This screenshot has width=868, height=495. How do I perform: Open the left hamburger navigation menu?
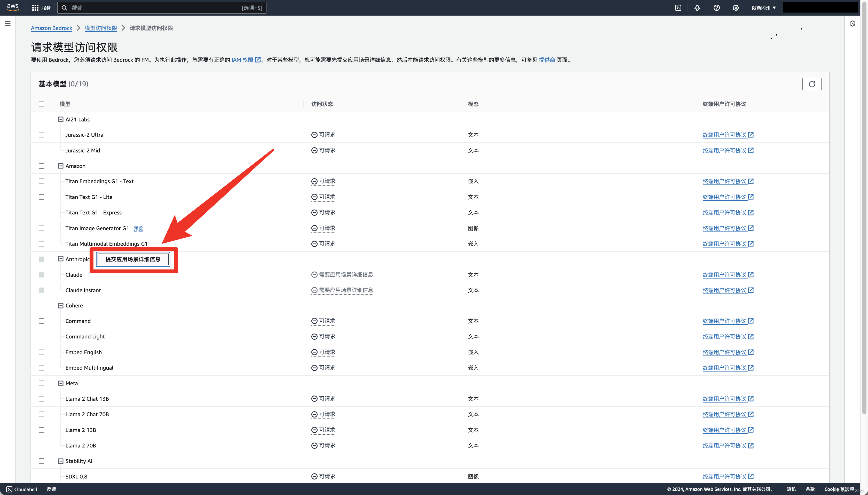coord(7,24)
